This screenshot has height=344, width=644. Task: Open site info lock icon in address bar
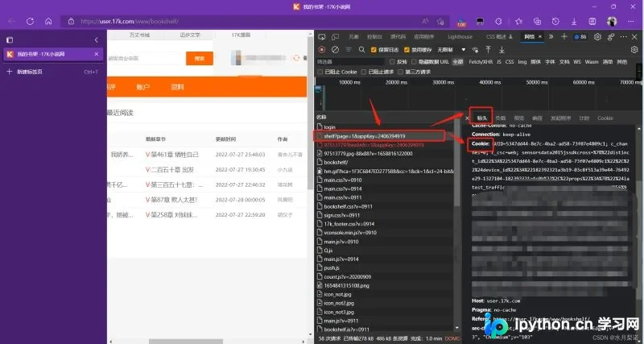[x=71, y=22]
